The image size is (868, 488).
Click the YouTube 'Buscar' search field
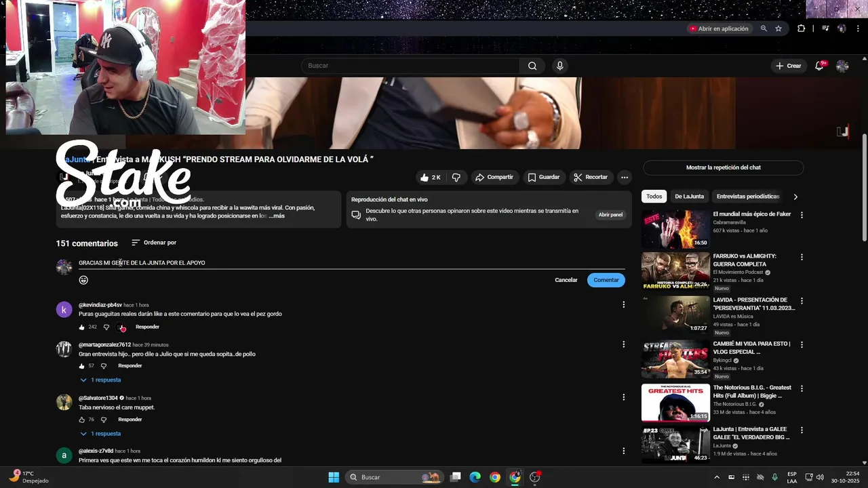[410, 66]
